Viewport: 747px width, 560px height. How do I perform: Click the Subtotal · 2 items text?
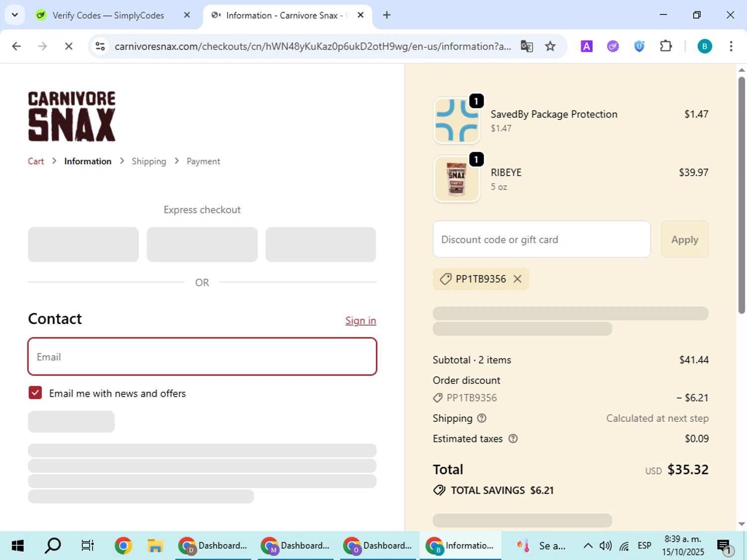(472, 360)
